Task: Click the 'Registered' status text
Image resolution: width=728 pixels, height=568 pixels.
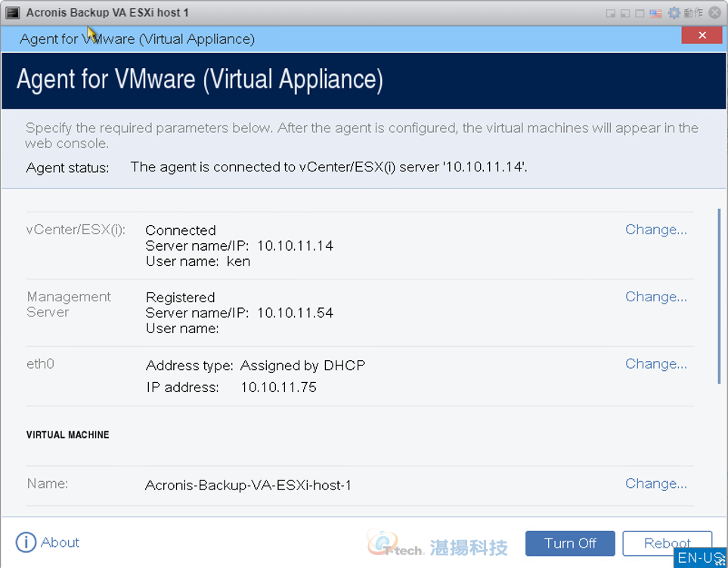Action: (x=180, y=298)
